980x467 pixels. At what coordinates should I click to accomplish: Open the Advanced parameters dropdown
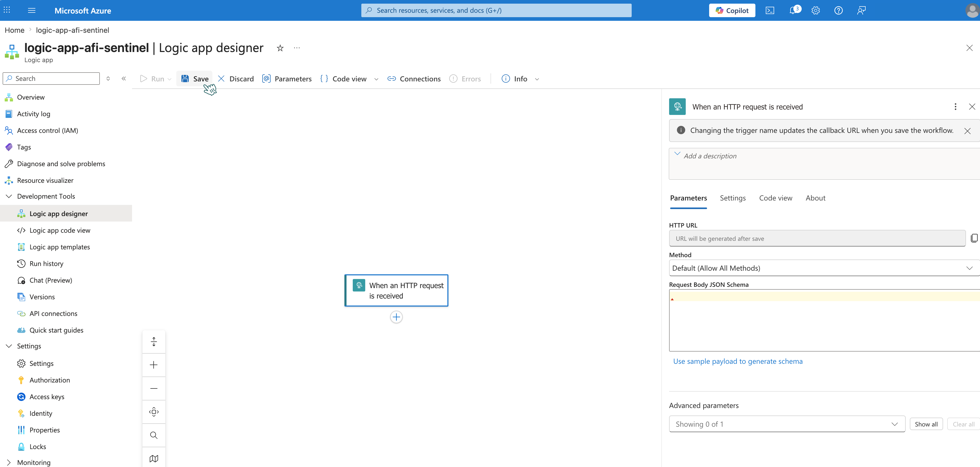click(x=787, y=424)
